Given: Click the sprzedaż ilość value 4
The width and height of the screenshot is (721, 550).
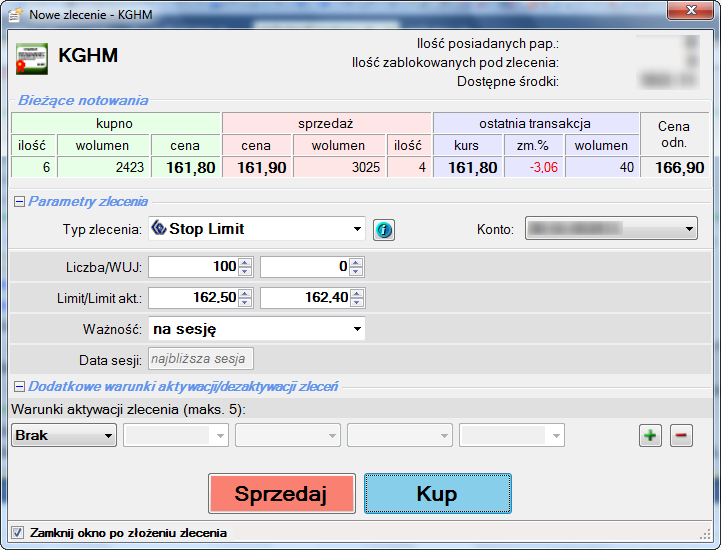Looking at the screenshot, I should click(x=409, y=167).
